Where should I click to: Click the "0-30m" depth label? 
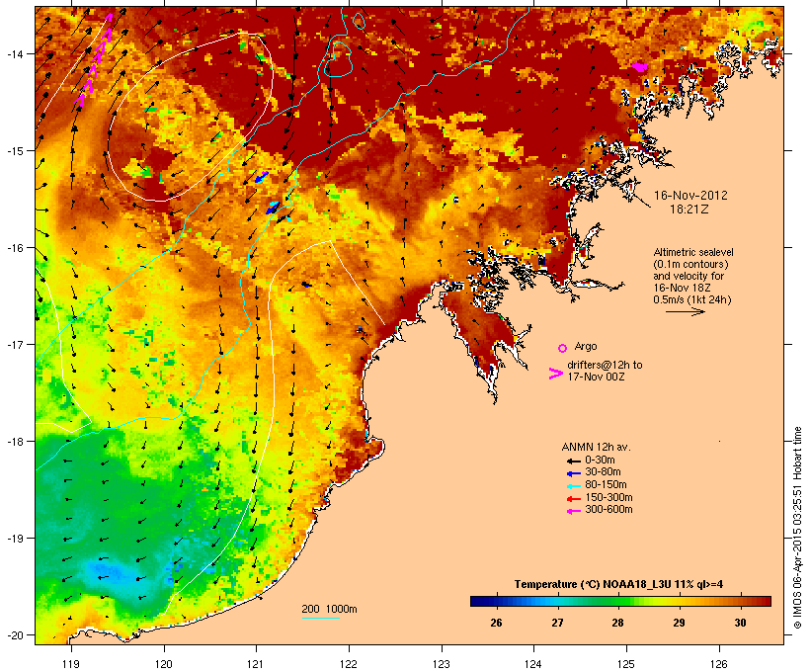pos(600,461)
